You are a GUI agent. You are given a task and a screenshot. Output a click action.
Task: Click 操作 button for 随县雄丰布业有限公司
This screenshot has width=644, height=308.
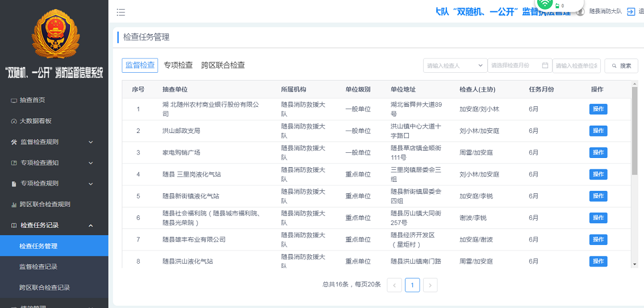[x=599, y=239]
